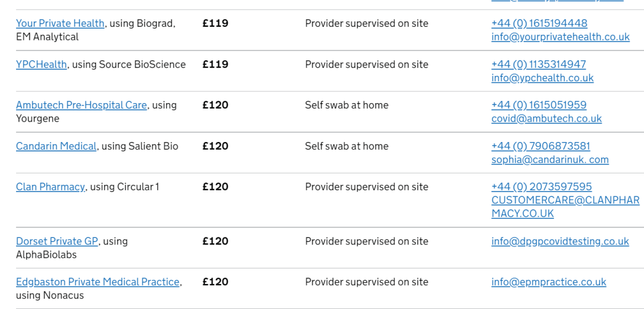Click the partially visible email link at top
This screenshot has width=644, height=309.
pos(558,1)
